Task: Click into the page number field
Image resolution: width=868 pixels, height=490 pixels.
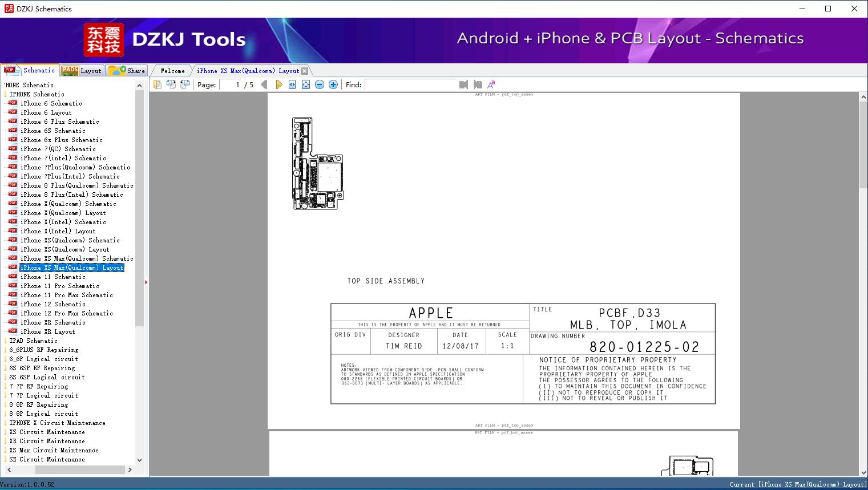Action: click(x=230, y=84)
